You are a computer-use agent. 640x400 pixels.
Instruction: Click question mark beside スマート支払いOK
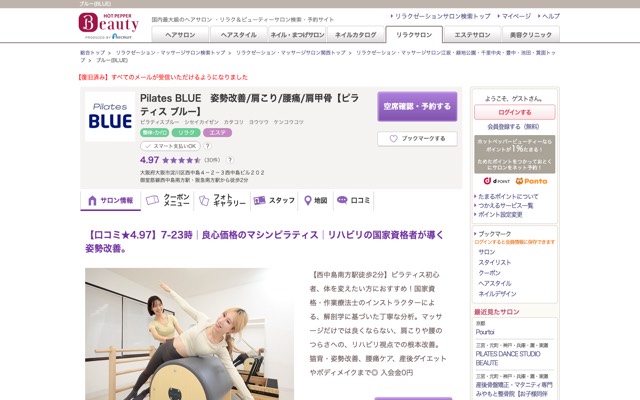click(x=207, y=146)
